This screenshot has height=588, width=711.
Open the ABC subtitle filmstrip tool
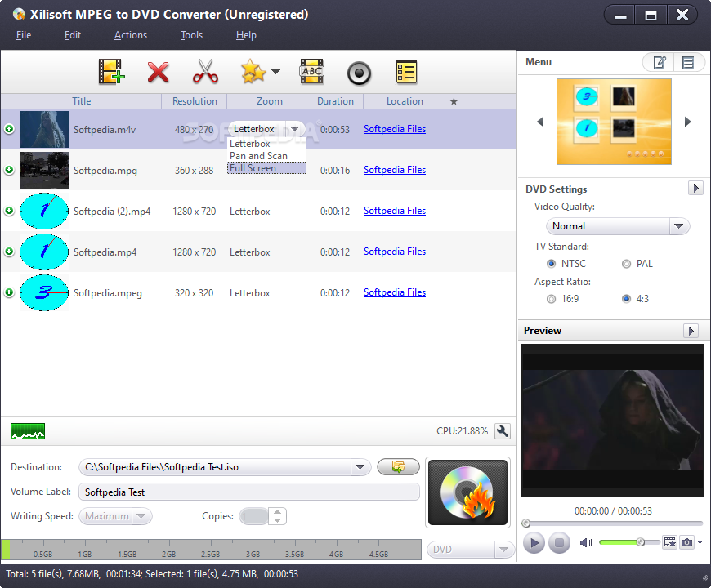pyautogui.click(x=312, y=72)
